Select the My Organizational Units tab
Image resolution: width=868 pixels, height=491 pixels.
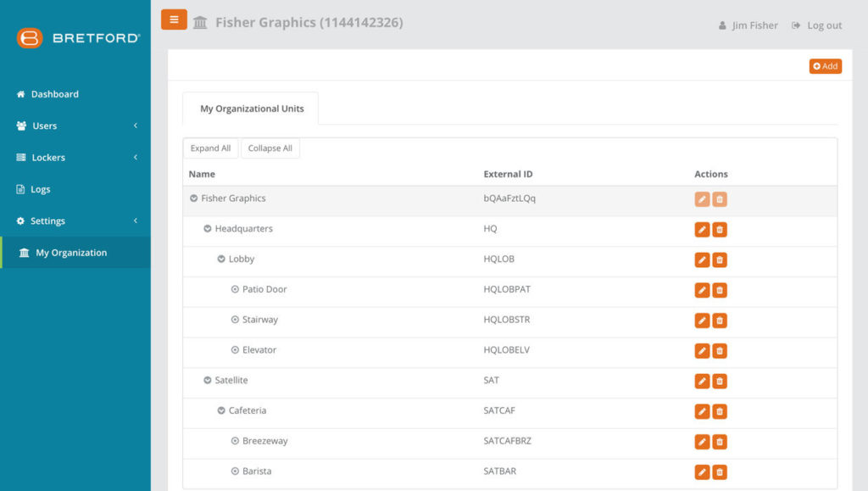251,109
